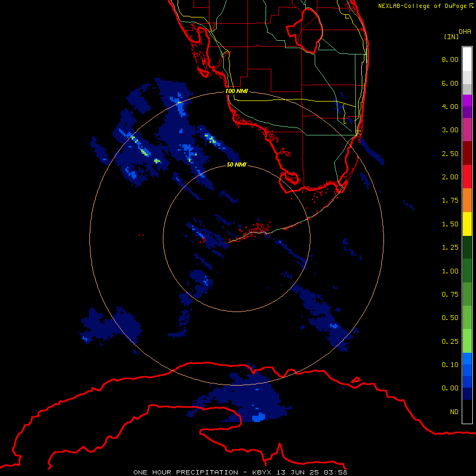Click the 0.25 legend value

450,342
